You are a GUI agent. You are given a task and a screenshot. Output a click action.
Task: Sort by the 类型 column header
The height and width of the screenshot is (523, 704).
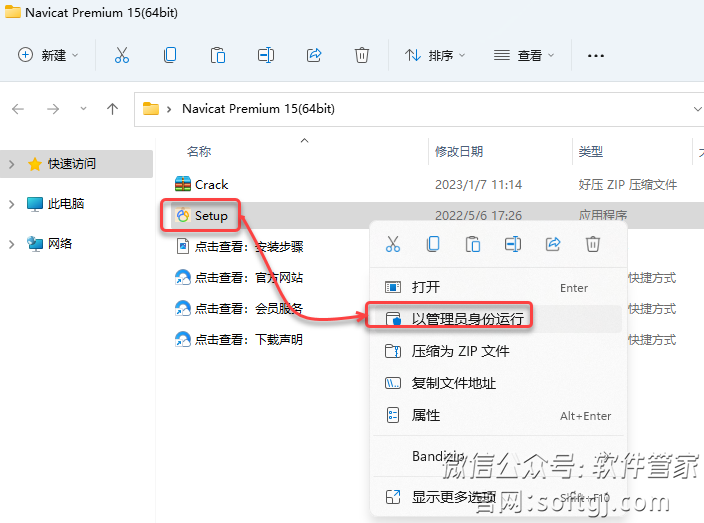590,152
